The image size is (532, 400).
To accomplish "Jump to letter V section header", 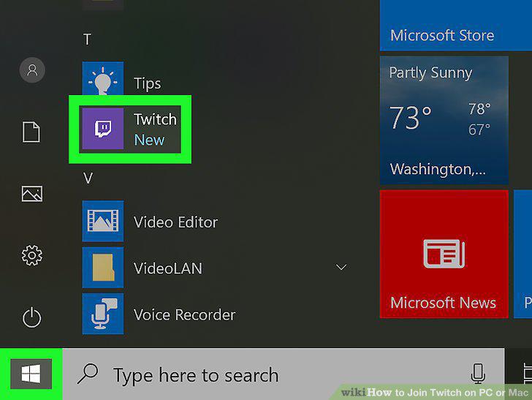I will tap(88, 178).
